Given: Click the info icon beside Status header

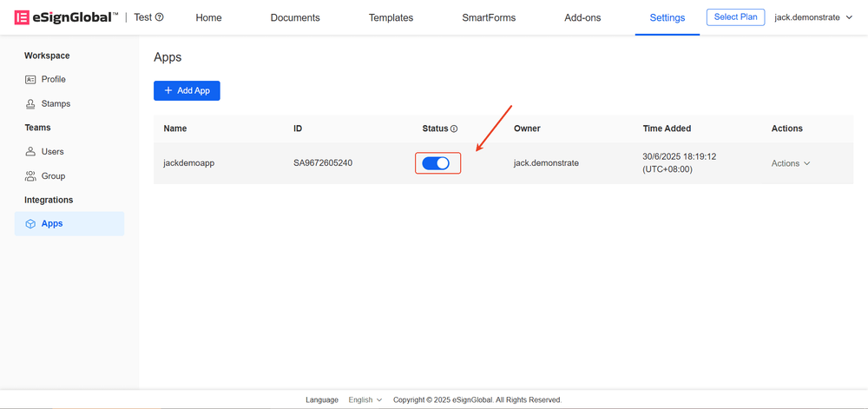Looking at the screenshot, I should pyautogui.click(x=454, y=129).
